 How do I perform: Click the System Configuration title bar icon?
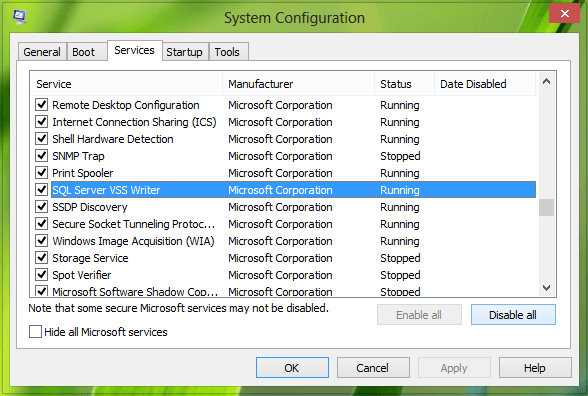pyautogui.click(x=19, y=17)
